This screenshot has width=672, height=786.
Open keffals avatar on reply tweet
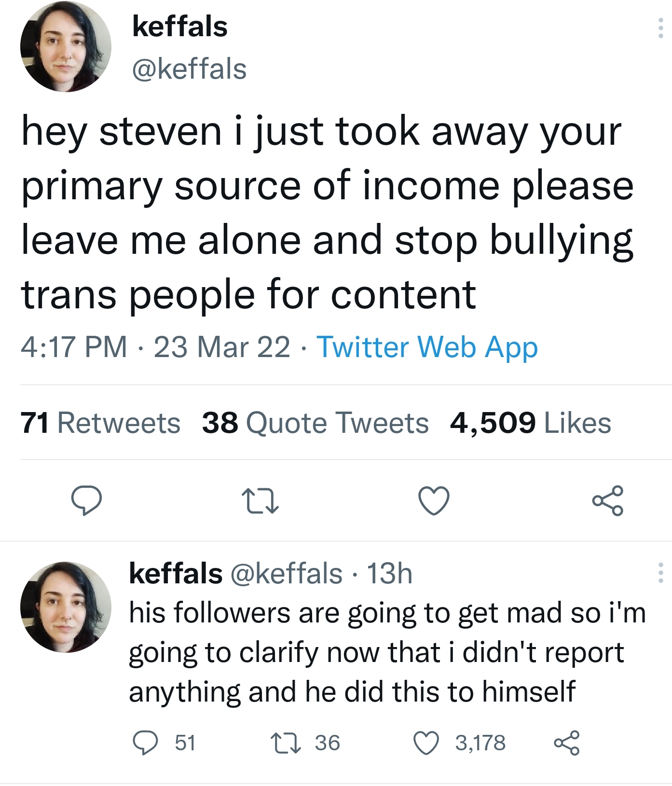(66, 607)
